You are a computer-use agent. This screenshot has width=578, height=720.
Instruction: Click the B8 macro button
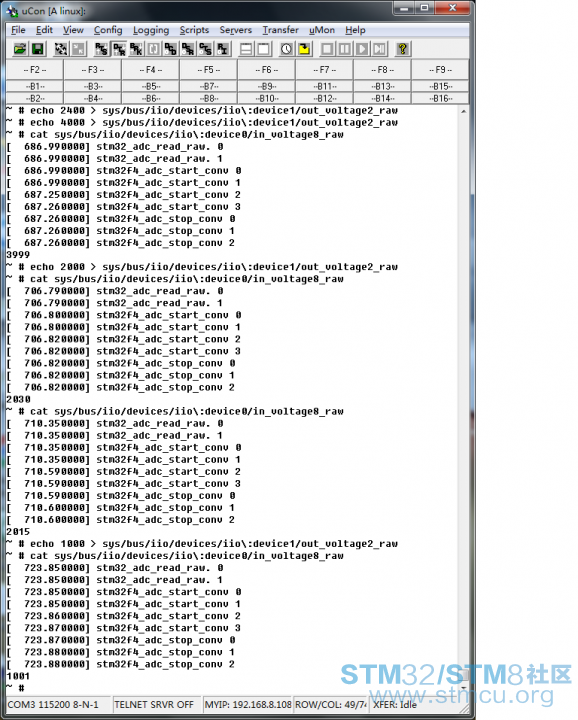(209, 98)
